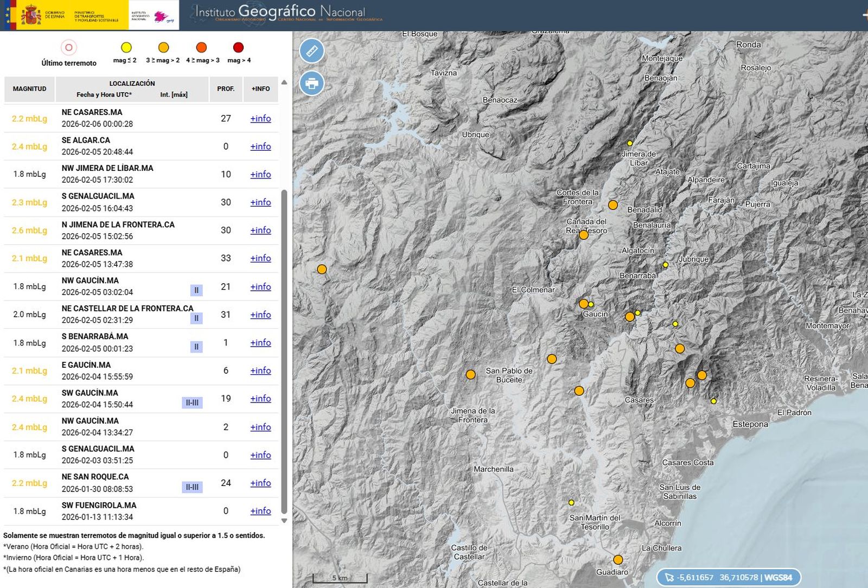Sort the list by PROF. column

[x=226, y=88]
